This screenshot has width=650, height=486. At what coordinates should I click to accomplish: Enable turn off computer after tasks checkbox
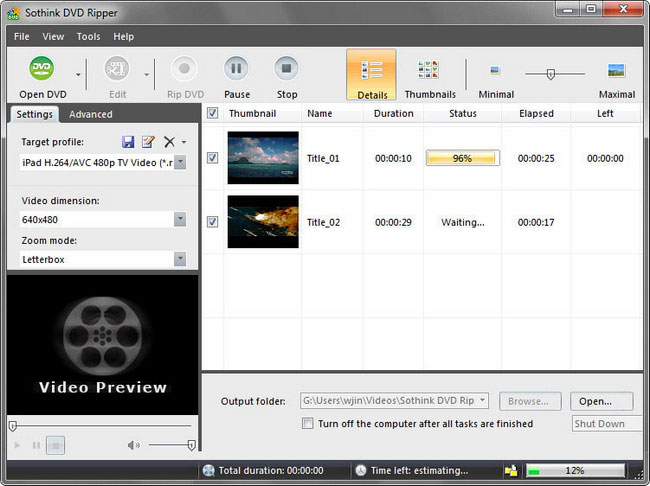tap(308, 423)
